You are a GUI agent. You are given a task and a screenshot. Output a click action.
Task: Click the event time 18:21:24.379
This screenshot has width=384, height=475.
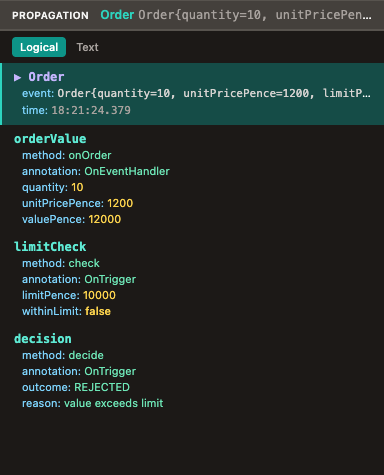[91, 110]
